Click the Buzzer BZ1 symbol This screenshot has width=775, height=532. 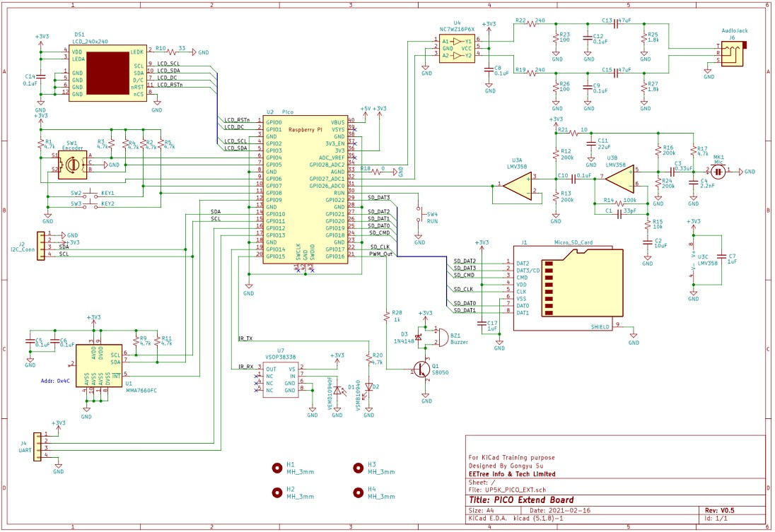coord(443,336)
